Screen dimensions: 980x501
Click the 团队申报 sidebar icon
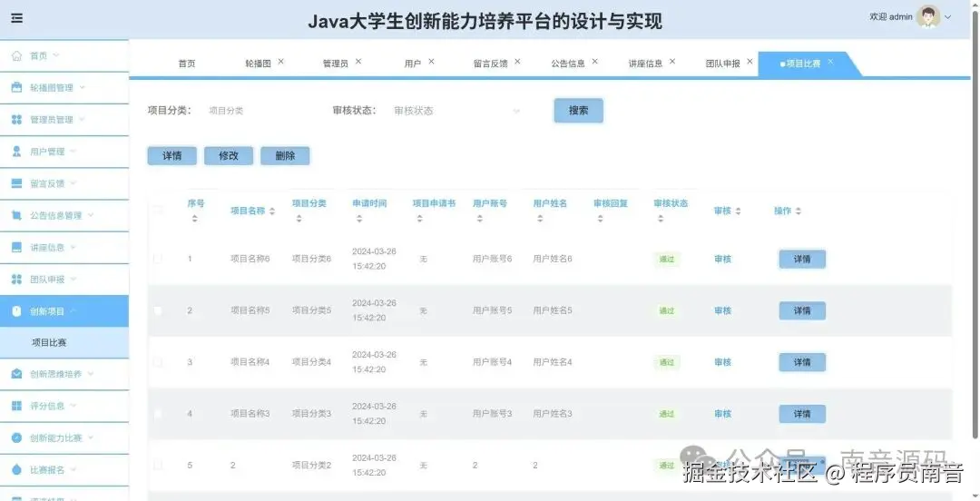[x=17, y=279]
